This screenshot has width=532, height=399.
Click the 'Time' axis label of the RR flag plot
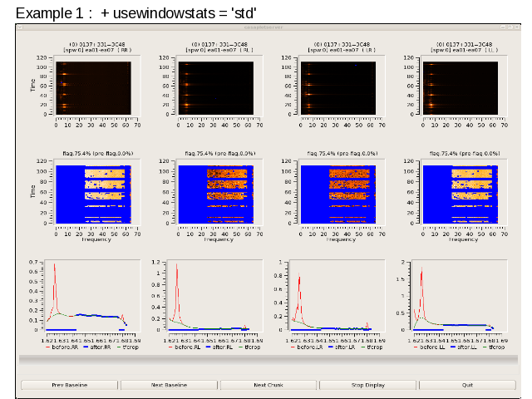coord(33,191)
